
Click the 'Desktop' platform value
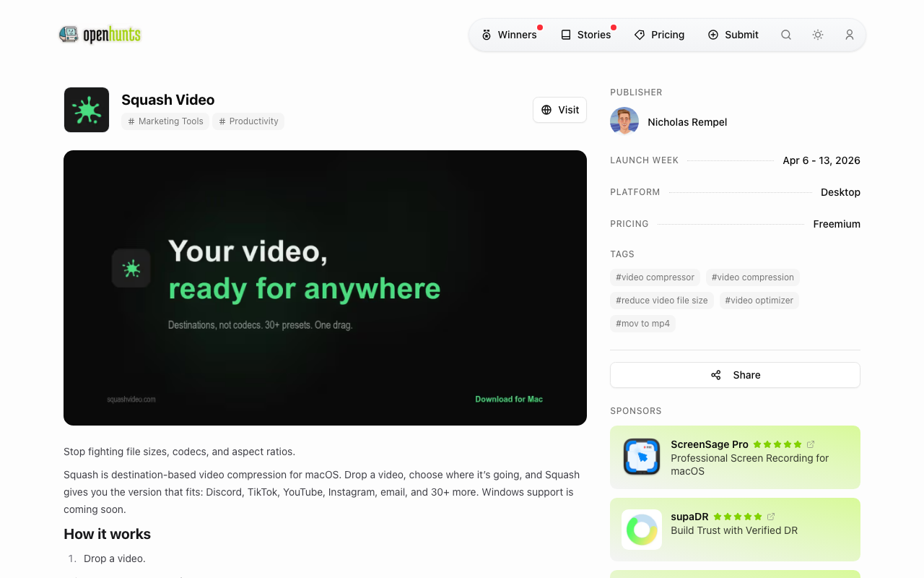840,192
